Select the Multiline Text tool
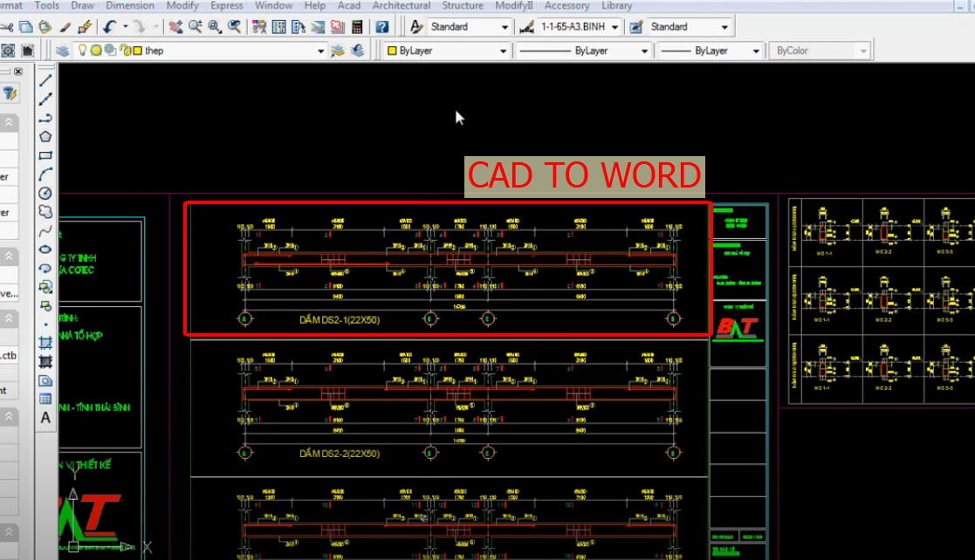 pos(45,417)
